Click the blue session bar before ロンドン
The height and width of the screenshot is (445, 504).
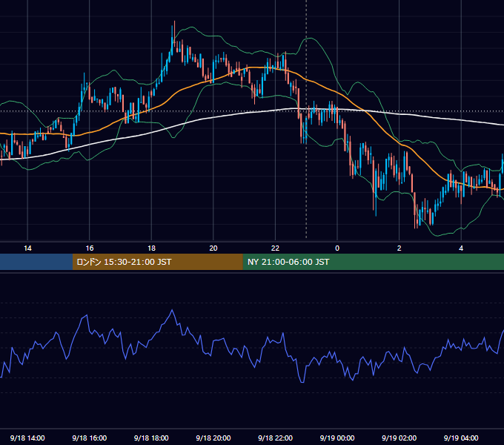click(36, 262)
